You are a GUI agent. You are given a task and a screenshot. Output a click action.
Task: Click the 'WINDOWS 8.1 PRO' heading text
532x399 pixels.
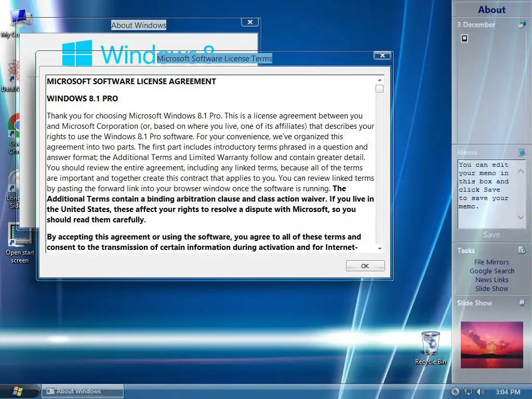coord(83,98)
